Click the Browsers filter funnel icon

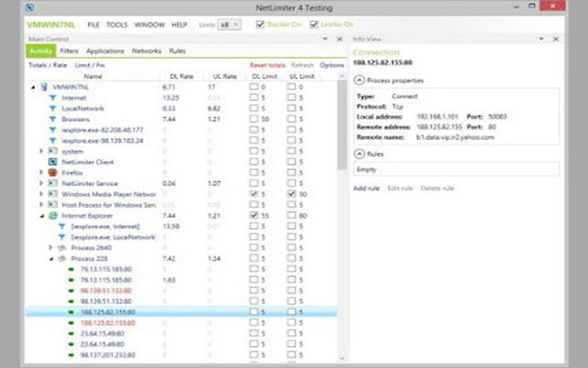point(52,119)
